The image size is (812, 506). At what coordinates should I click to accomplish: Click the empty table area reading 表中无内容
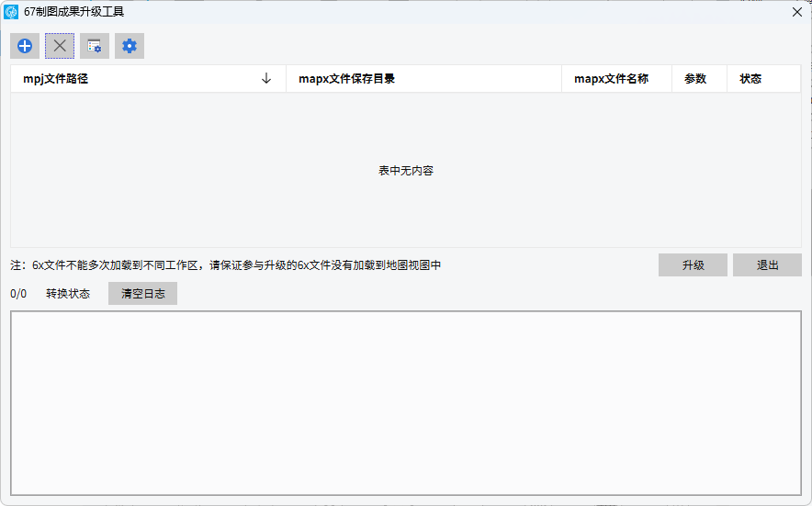coord(405,171)
